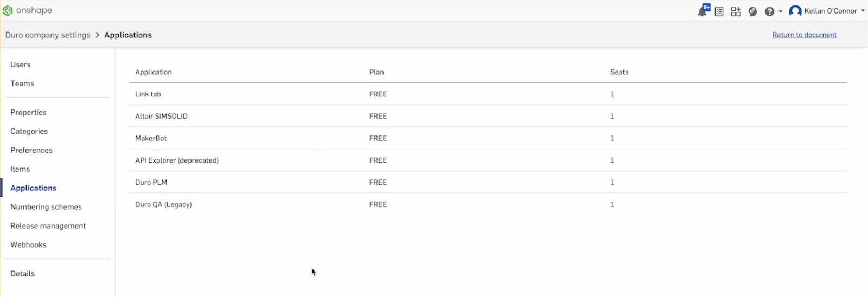Open the checklist icon in top bar
The image size is (868, 297).
pos(719,11)
